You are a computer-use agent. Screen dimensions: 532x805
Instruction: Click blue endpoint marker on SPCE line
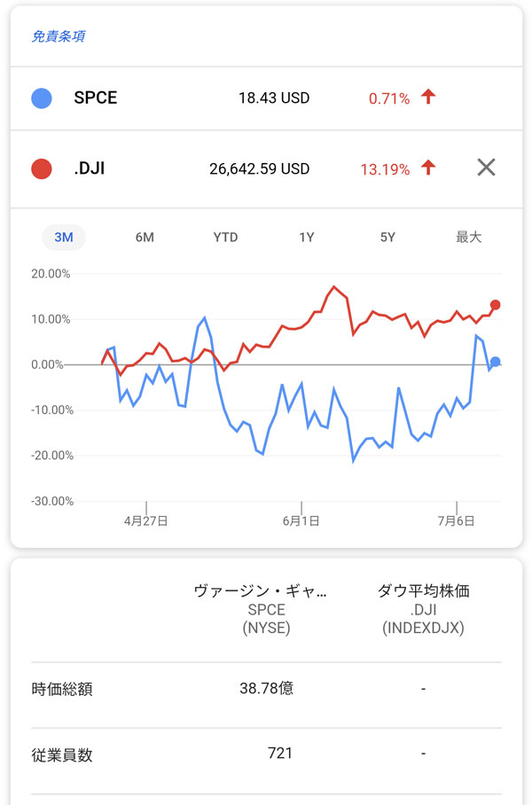coord(495,362)
